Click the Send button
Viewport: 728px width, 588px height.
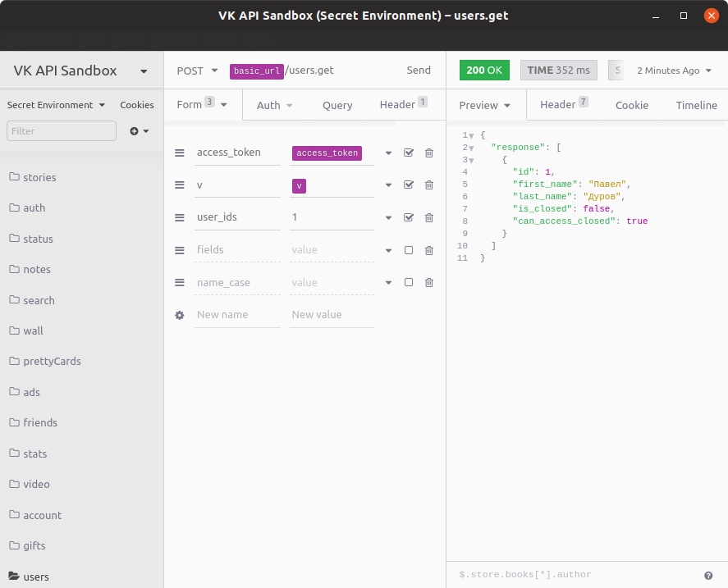pos(419,70)
